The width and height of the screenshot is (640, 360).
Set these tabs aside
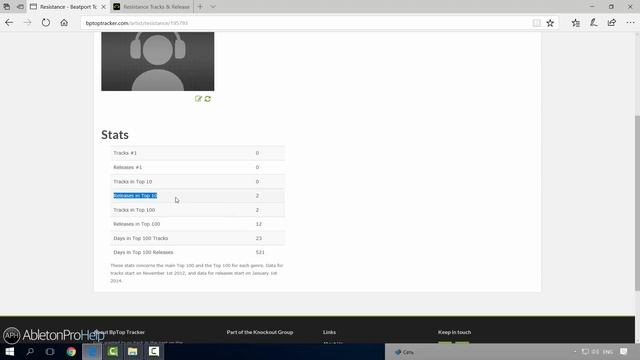(20, 7)
